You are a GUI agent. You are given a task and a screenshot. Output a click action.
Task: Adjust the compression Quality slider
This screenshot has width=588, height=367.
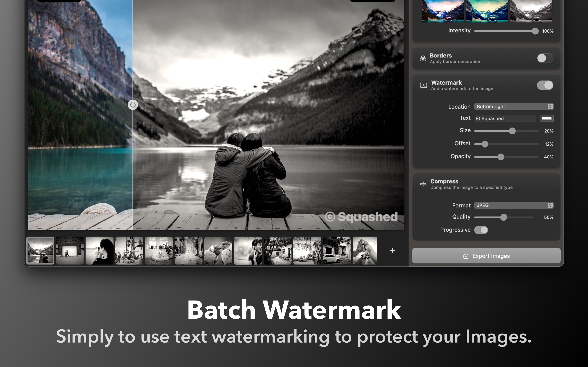tap(504, 217)
